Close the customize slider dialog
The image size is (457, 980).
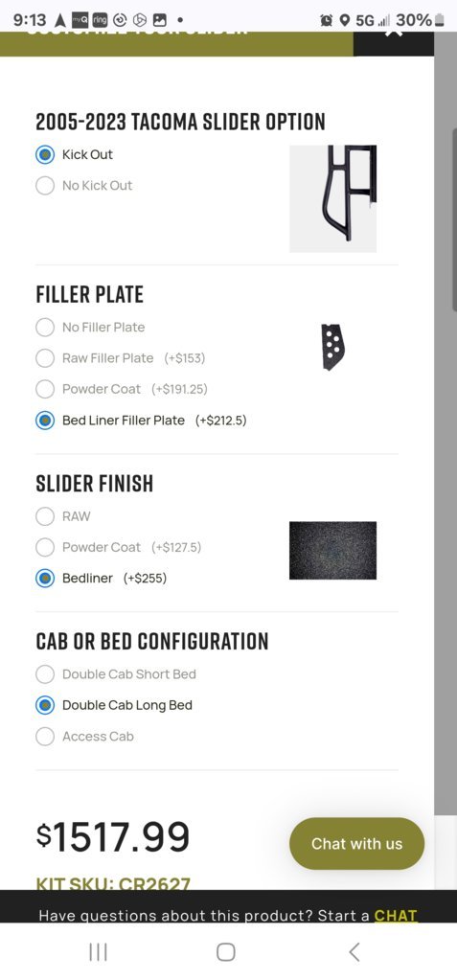pyautogui.click(x=393, y=37)
